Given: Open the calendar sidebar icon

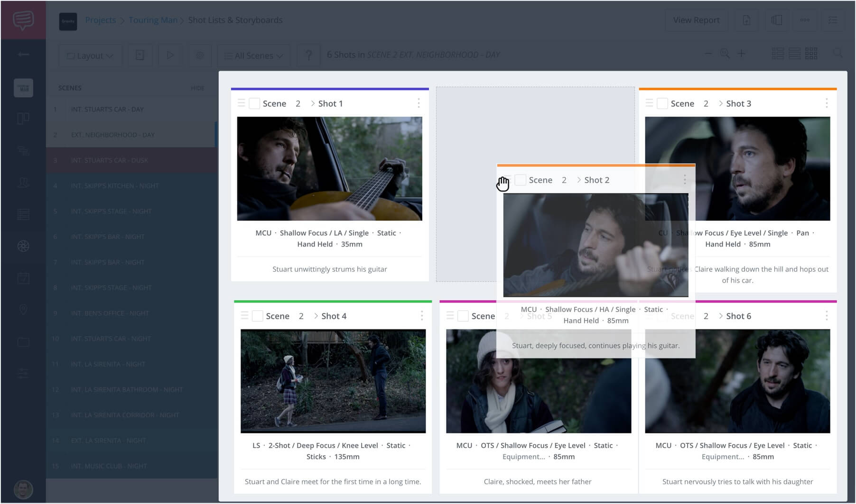Looking at the screenshot, I should tap(23, 278).
